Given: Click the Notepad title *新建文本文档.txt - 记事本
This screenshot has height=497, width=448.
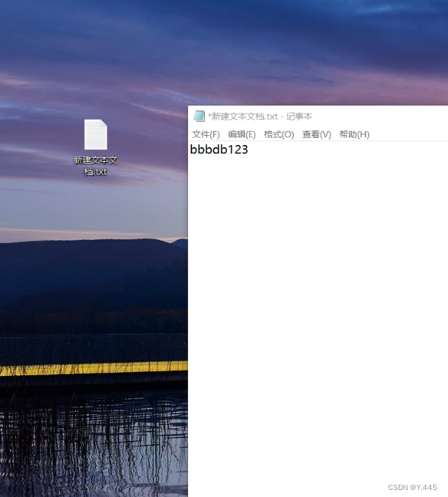Looking at the screenshot, I should [260, 116].
